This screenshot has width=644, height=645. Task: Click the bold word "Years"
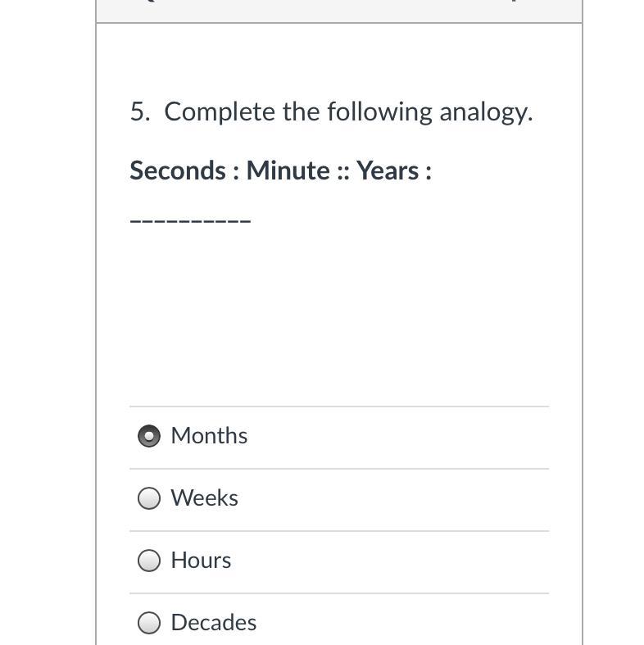pos(387,170)
